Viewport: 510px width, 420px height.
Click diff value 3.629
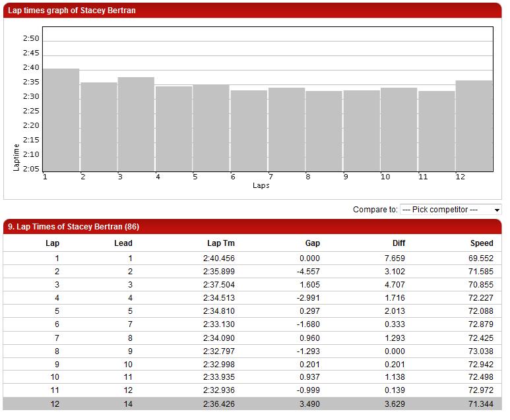click(x=395, y=404)
